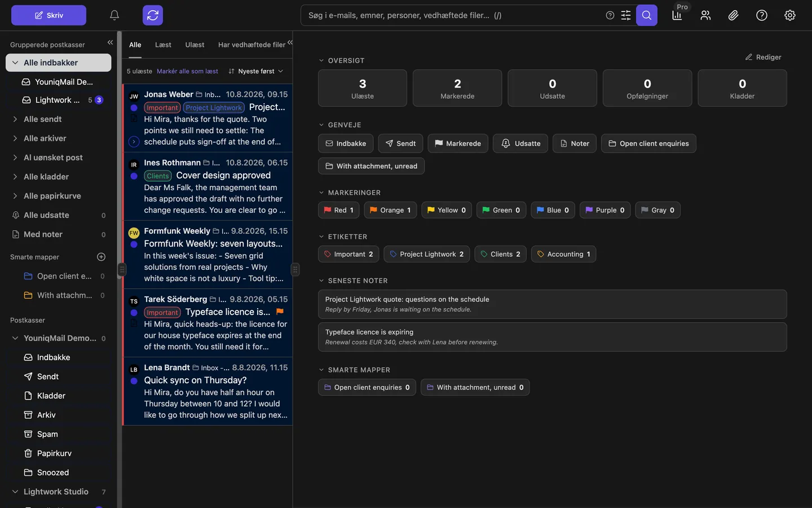The image size is (812, 508).
Task: Open the attachments paperclip icon
Action: pos(733,15)
